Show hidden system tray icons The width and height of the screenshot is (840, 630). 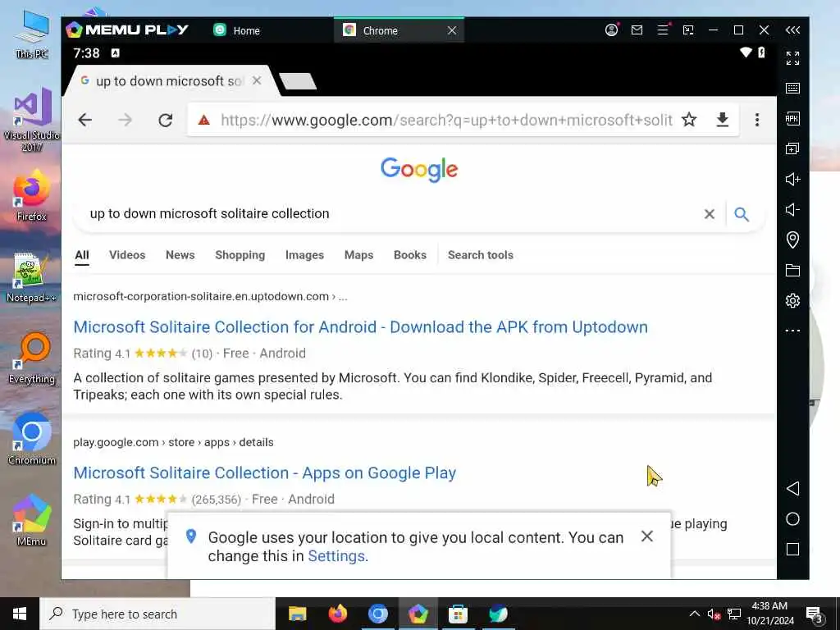coord(694,614)
